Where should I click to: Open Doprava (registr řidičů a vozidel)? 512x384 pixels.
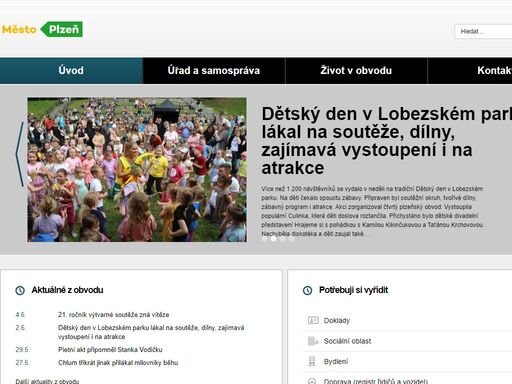(x=376, y=381)
